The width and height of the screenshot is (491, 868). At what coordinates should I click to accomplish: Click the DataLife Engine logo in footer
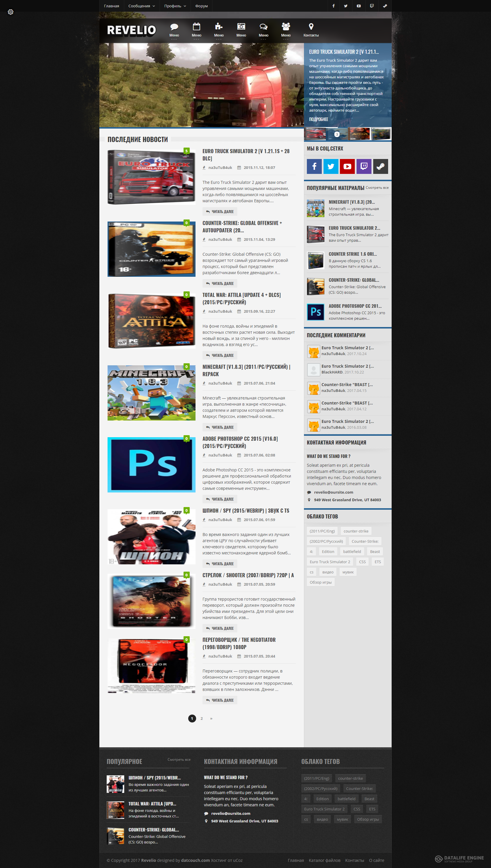coord(459,859)
